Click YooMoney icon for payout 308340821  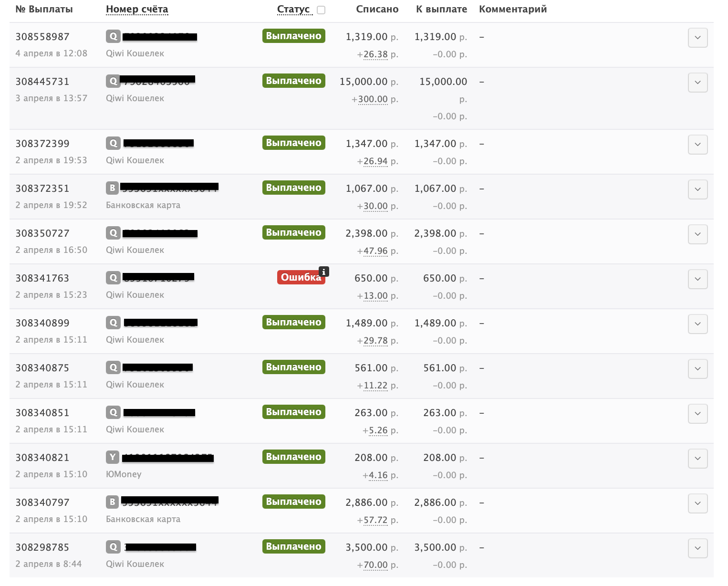click(x=113, y=457)
